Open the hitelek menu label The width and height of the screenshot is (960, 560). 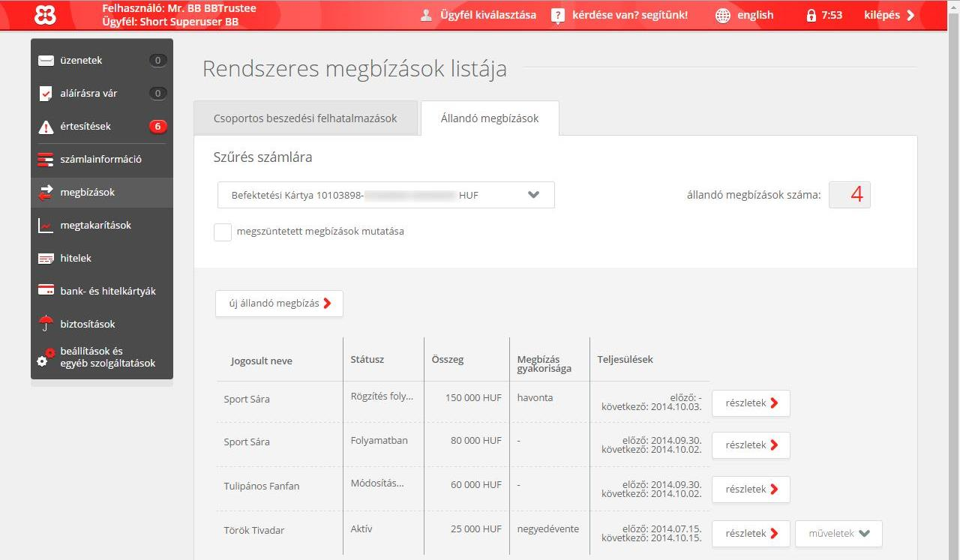pyautogui.click(x=76, y=259)
